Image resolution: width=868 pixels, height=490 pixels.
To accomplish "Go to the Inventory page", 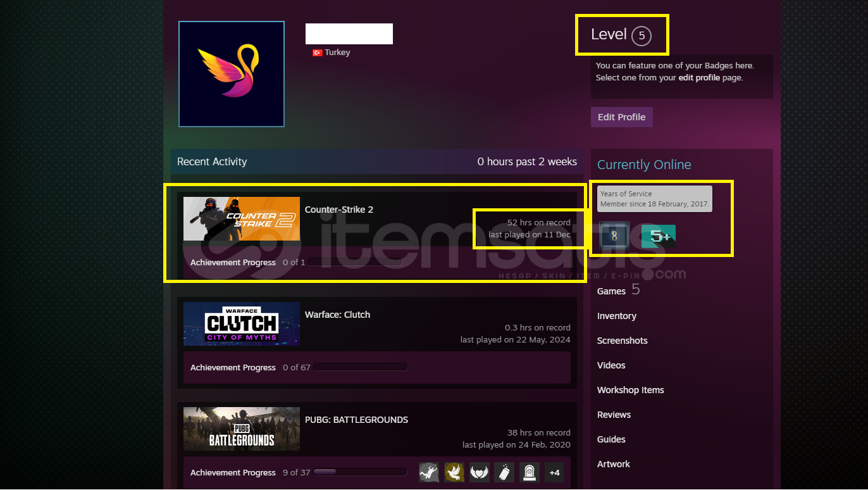I will coord(617,316).
